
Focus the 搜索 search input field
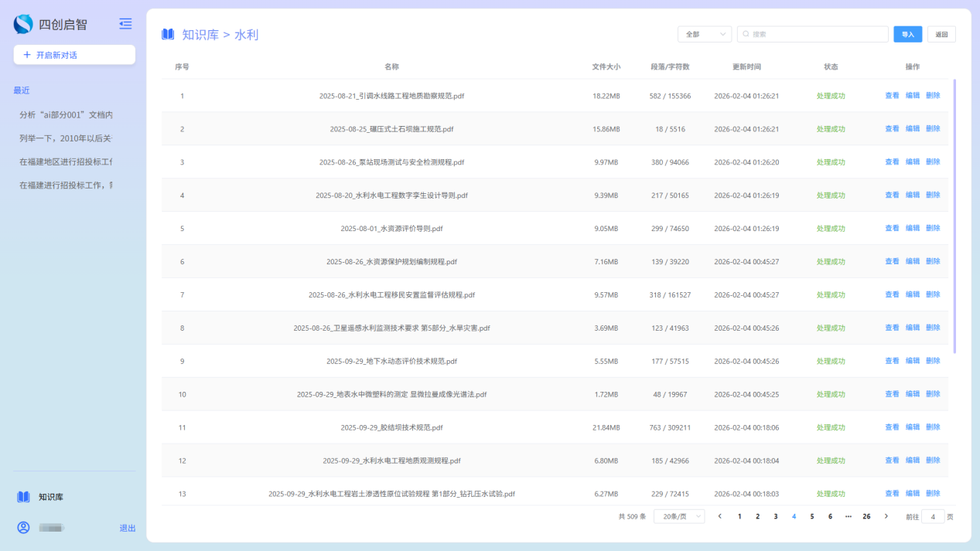816,34
